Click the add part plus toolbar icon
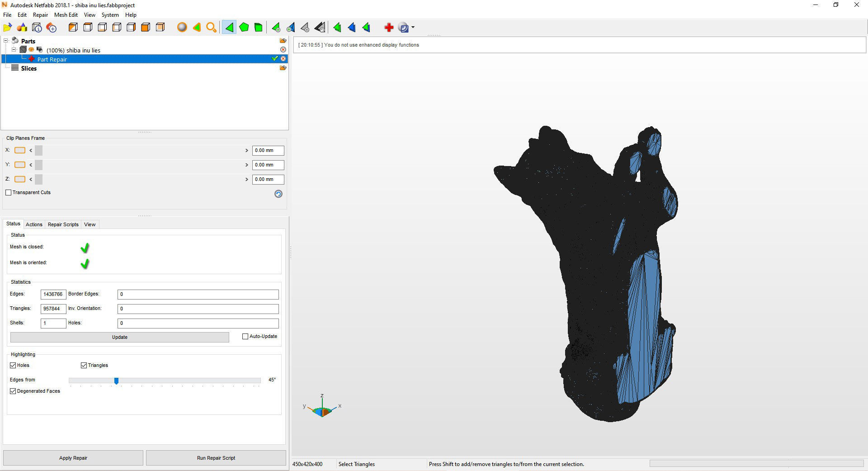 [x=52, y=28]
